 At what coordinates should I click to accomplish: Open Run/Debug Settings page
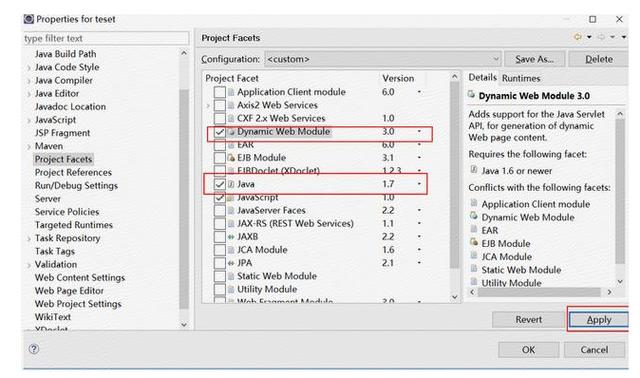click(x=76, y=185)
